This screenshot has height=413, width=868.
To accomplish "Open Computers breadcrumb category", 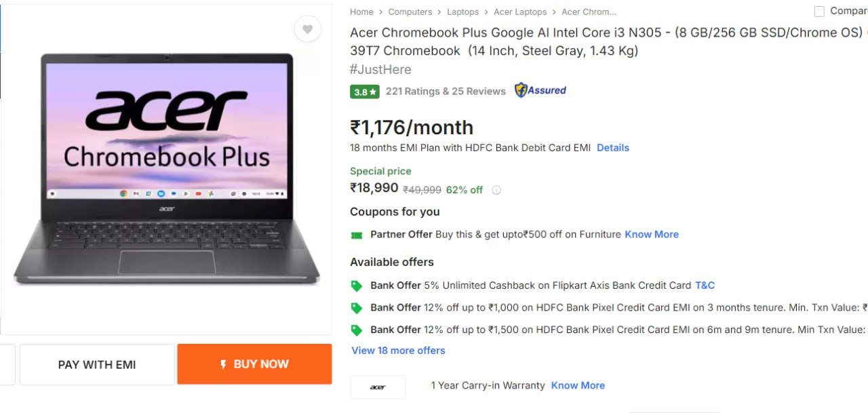I will pyautogui.click(x=410, y=12).
